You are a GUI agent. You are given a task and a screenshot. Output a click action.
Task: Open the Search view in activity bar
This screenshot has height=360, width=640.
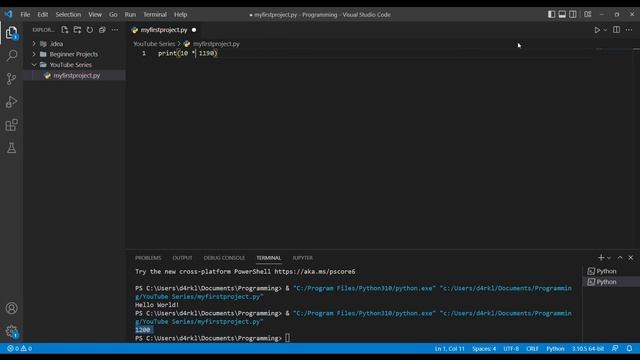[x=11, y=56]
